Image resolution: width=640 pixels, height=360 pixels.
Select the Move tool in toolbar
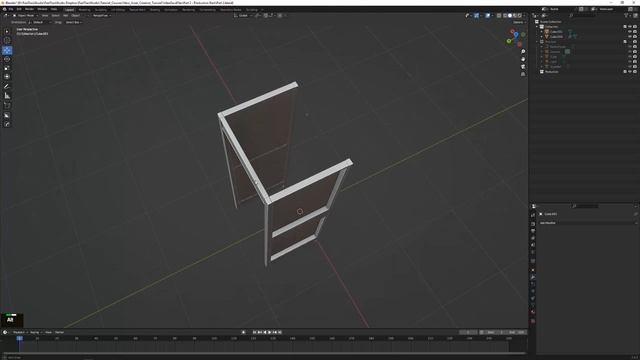[7, 50]
